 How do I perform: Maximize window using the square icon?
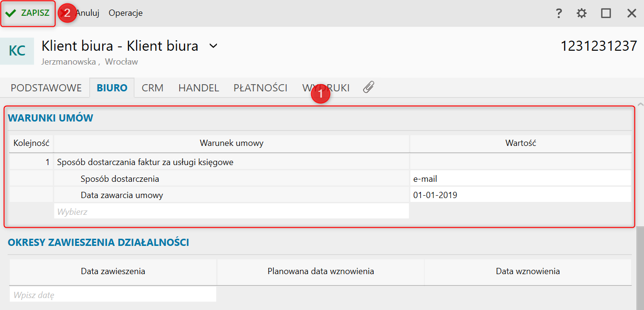(606, 13)
